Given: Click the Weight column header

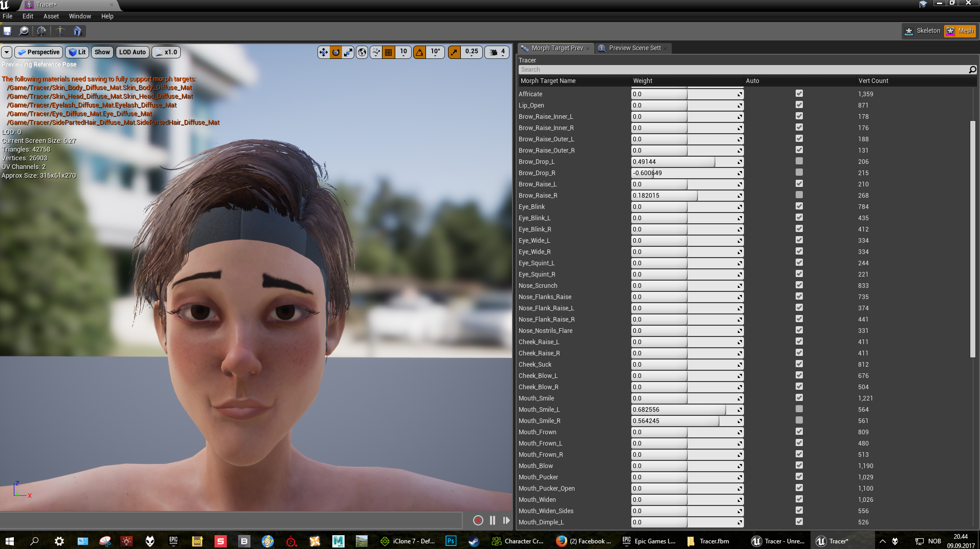Looking at the screenshot, I should [x=643, y=81].
